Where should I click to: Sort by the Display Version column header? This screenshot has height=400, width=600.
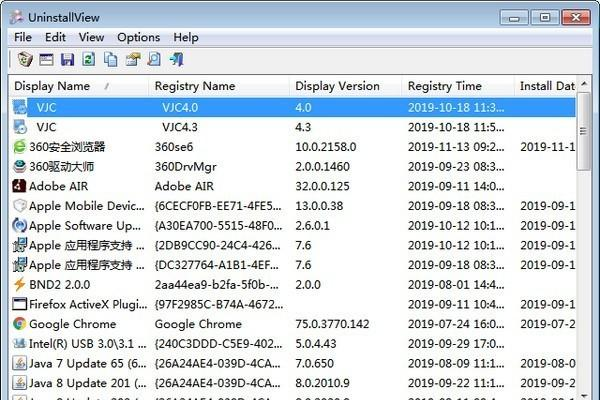346,86
